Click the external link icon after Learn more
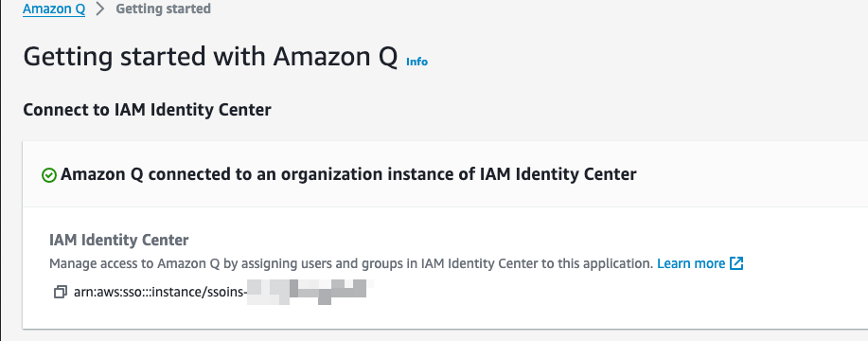This screenshot has width=868, height=341. [736, 263]
